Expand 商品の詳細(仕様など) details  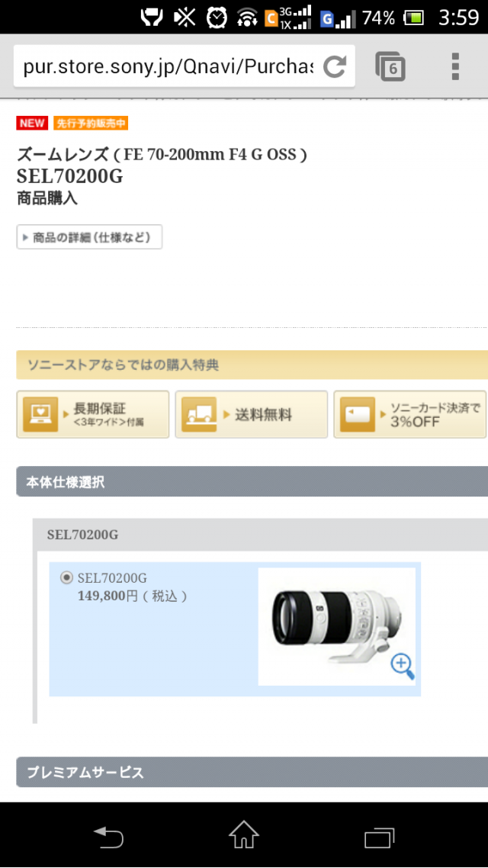[x=90, y=237]
